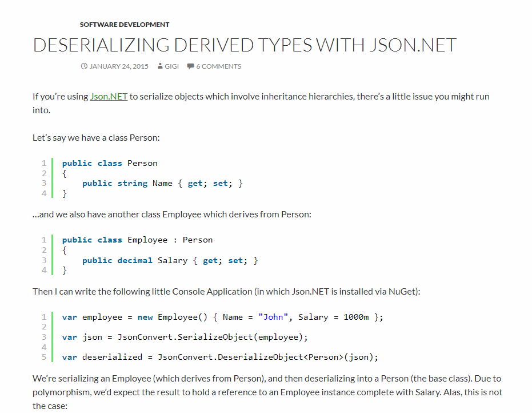Click the clock icon beside the date
Screen dimensions: 532x413
[x=84, y=66]
